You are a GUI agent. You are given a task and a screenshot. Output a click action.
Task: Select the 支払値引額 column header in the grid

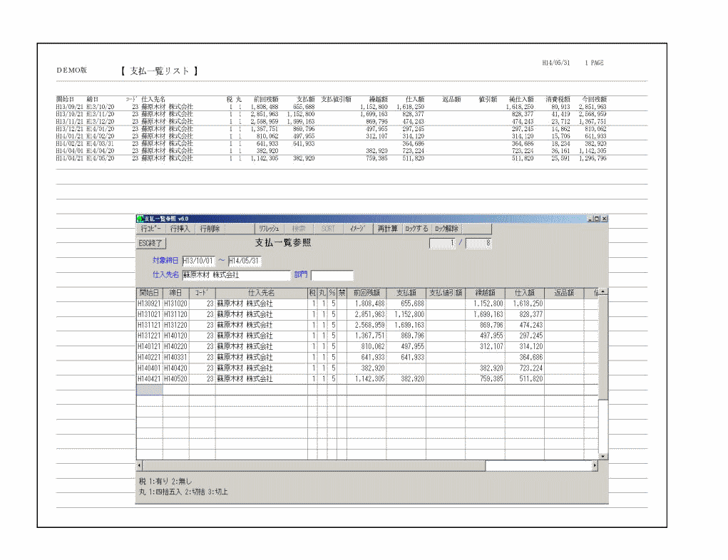click(x=445, y=293)
